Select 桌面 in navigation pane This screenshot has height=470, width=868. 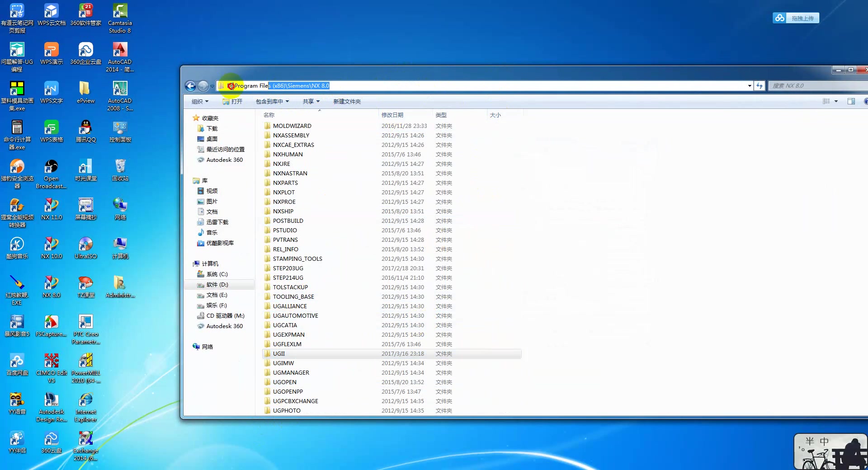(212, 139)
